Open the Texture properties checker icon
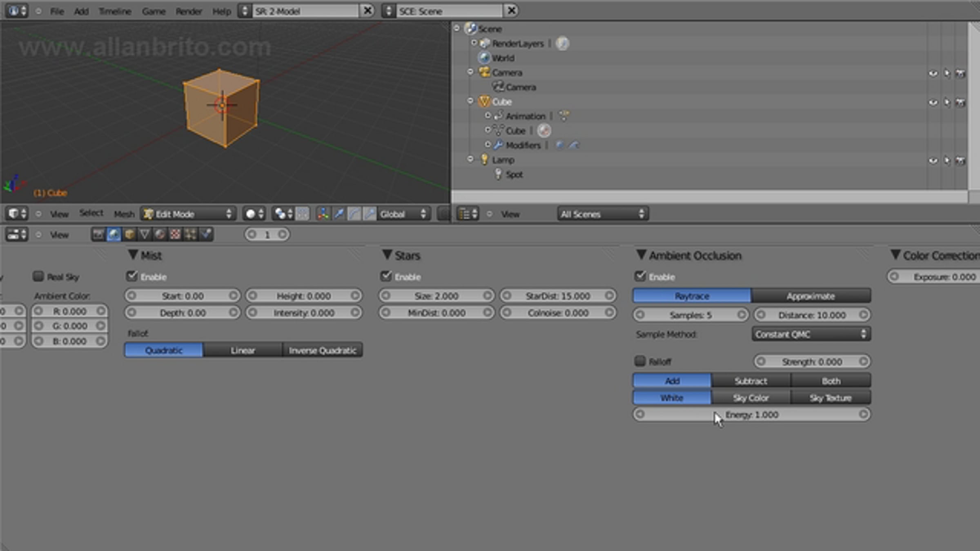980x551 pixels. coord(175,235)
